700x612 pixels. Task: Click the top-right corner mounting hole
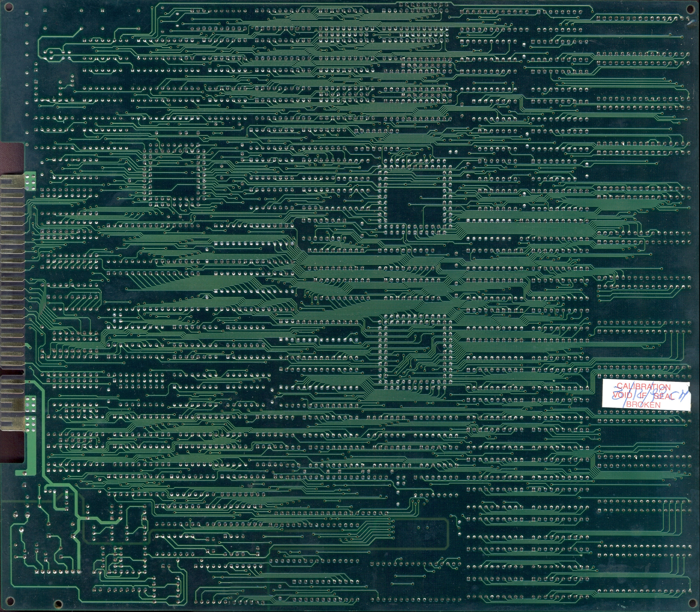[690, 9]
